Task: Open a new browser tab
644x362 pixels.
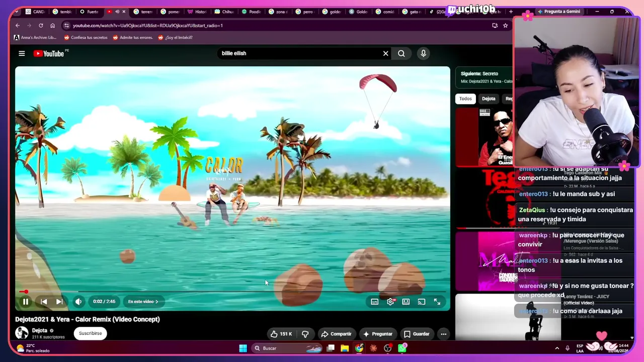Action: [511, 12]
